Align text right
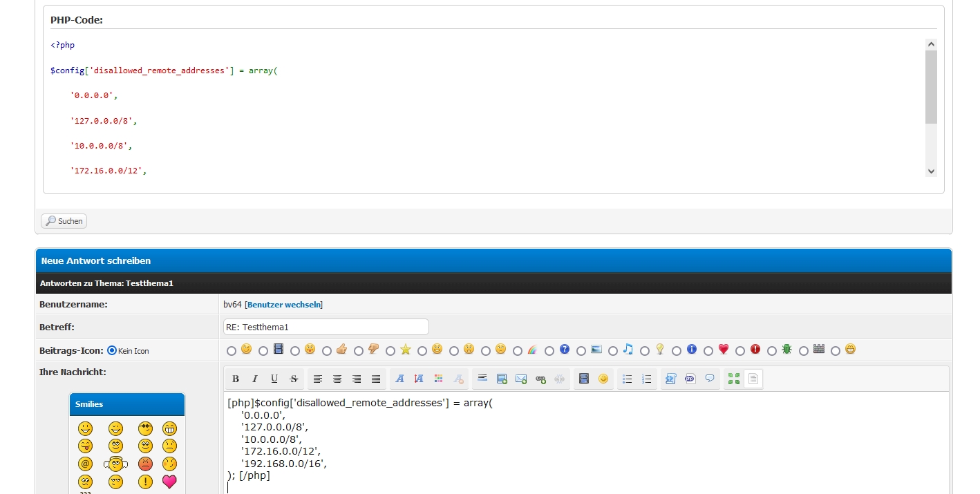The height and width of the screenshot is (494, 980). (357, 379)
